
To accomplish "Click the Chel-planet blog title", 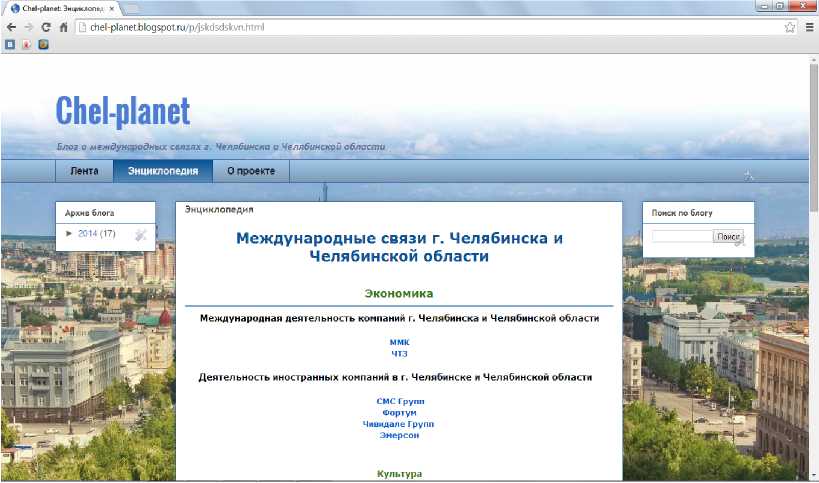I will click(x=123, y=111).
